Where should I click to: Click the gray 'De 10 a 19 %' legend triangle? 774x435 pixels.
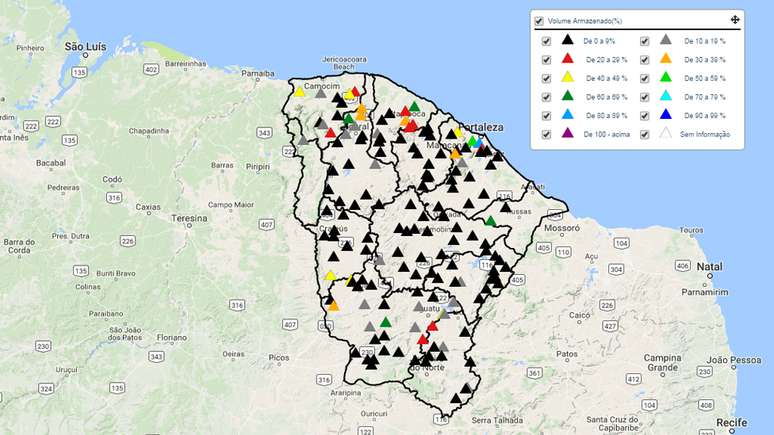click(665, 41)
